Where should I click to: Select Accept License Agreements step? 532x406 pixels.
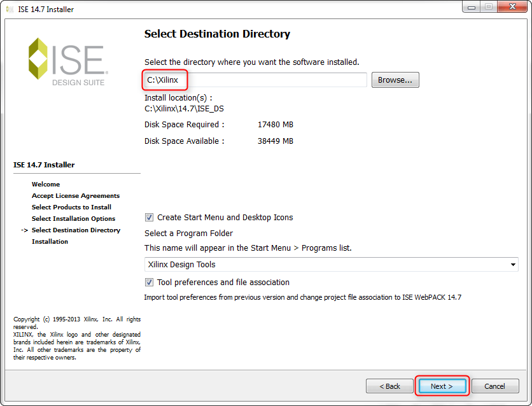[75, 196]
